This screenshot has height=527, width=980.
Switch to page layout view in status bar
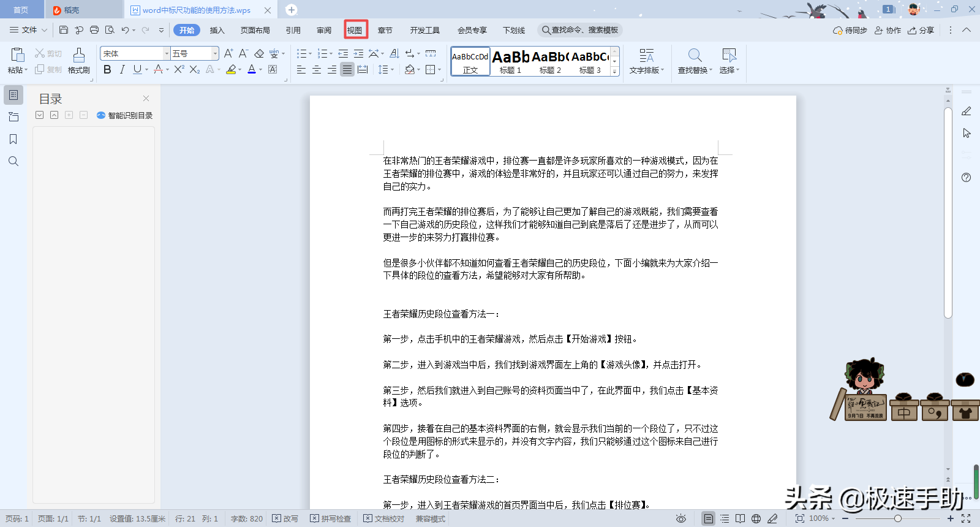pyautogui.click(x=708, y=519)
